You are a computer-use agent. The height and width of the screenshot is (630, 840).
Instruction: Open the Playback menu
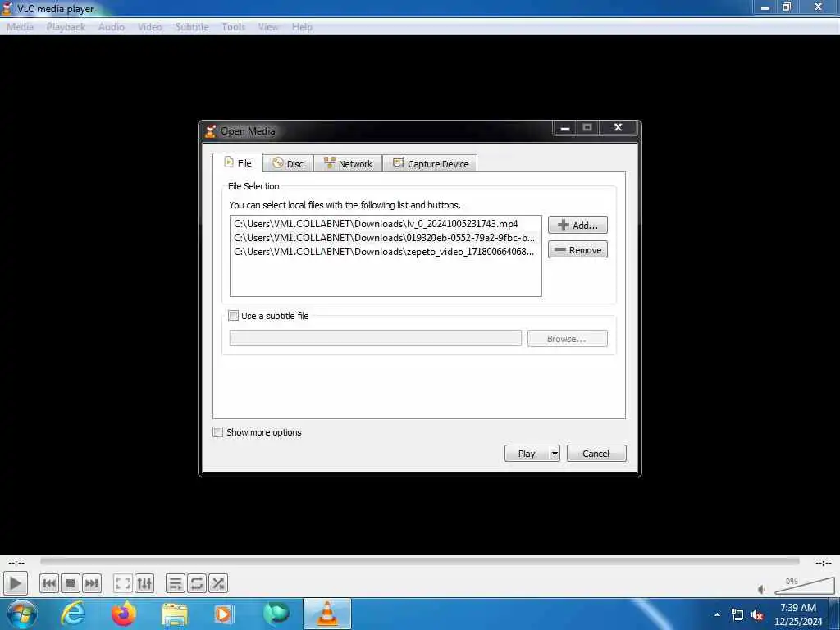point(66,27)
